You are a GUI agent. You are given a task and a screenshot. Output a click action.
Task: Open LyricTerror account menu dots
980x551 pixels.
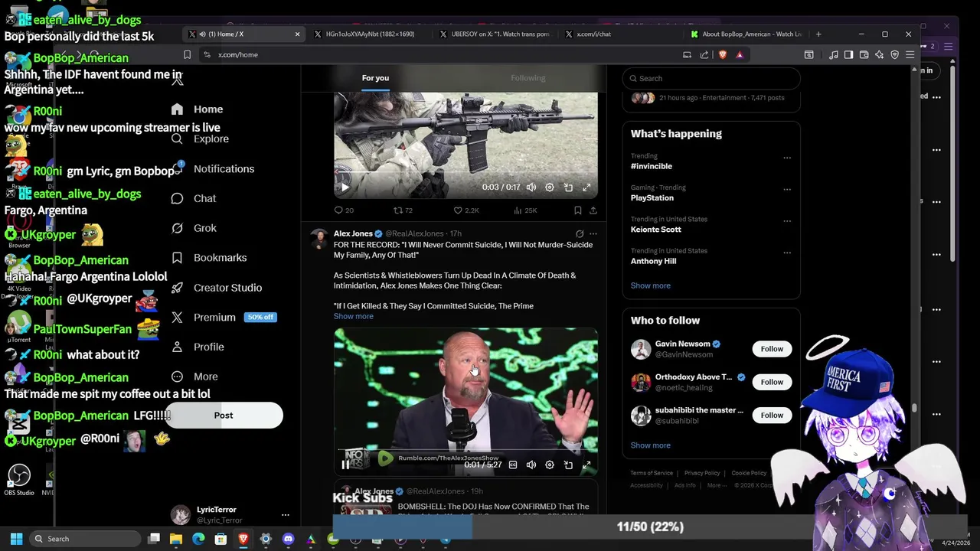coord(285,515)
